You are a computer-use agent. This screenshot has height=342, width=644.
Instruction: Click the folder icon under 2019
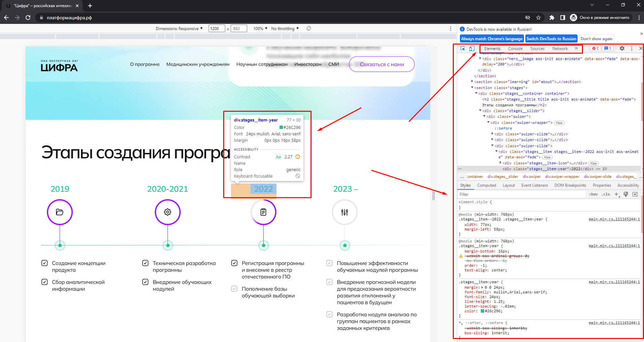(60, 212)
